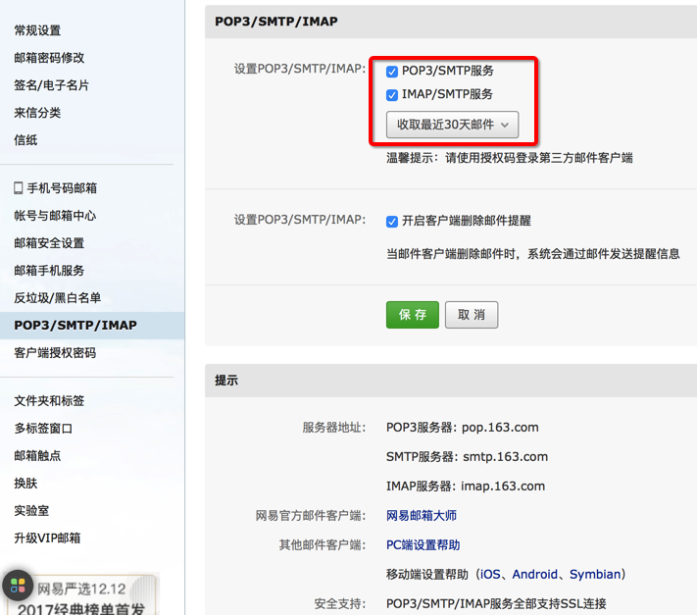Open 反垃圾/黑白名单 settings
The height and width of the screenshot is (616, 697).
tap(58, 298)
